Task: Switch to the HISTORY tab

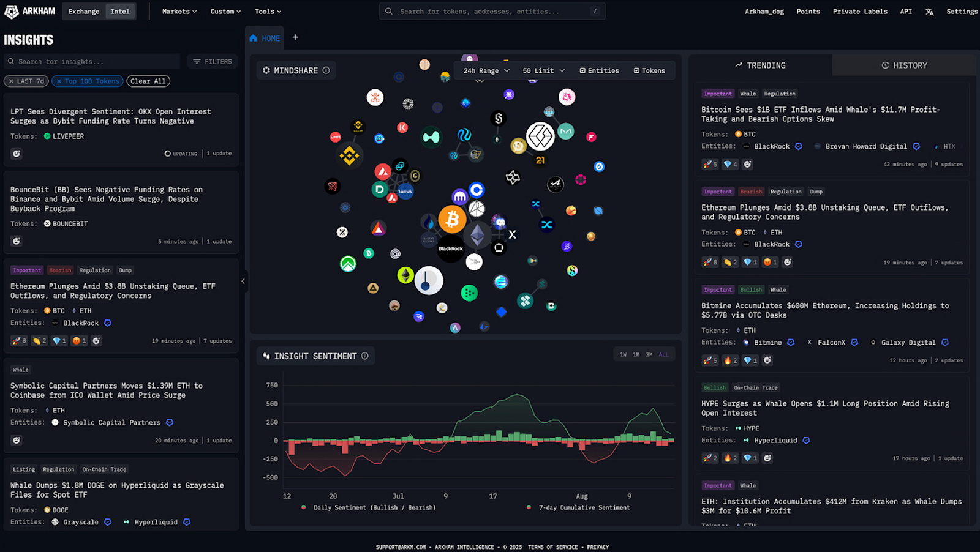Action: click(904, 65)
